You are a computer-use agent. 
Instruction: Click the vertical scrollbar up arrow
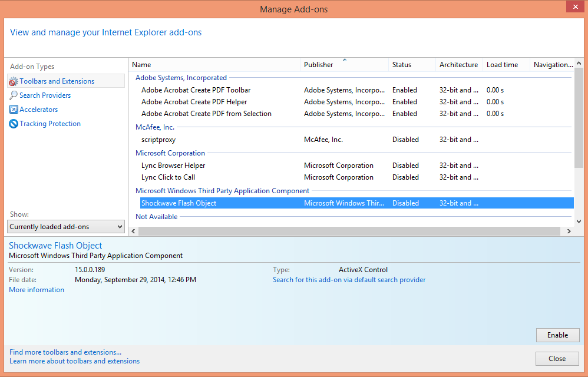click(x=579, y=63)
